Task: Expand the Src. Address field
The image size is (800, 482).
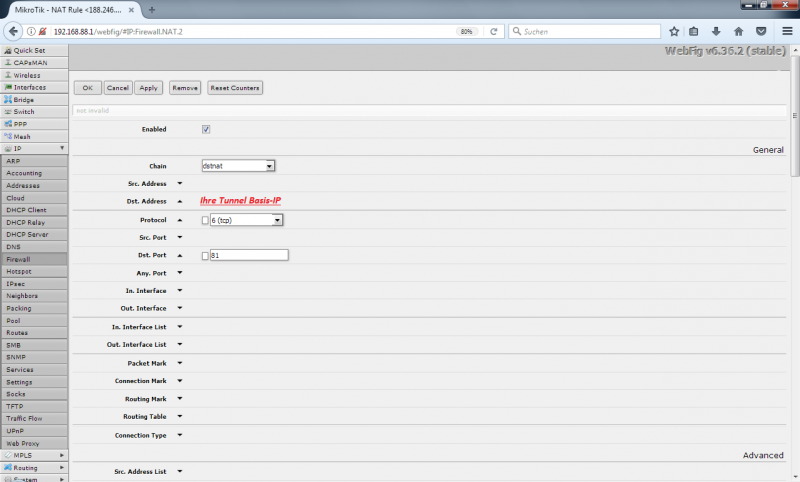Action: (180, 184)
